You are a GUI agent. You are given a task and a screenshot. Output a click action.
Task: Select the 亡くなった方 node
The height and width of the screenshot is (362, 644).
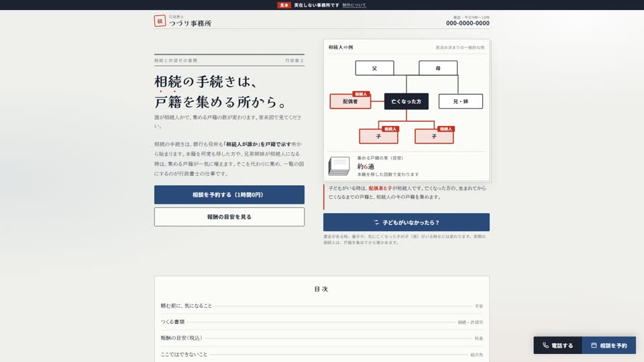[407, 101]
